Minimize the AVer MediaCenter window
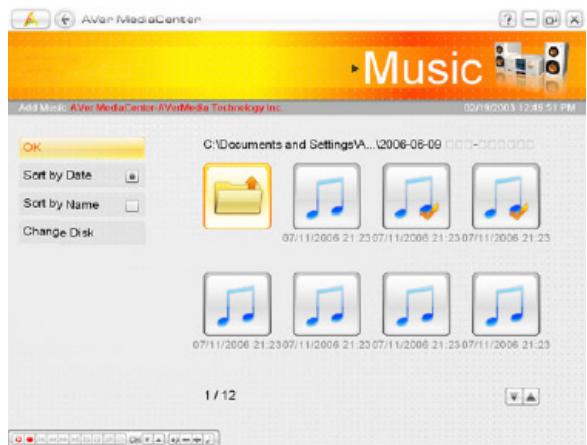The width and height of the screenshot is (587, 445). (530, 19)
